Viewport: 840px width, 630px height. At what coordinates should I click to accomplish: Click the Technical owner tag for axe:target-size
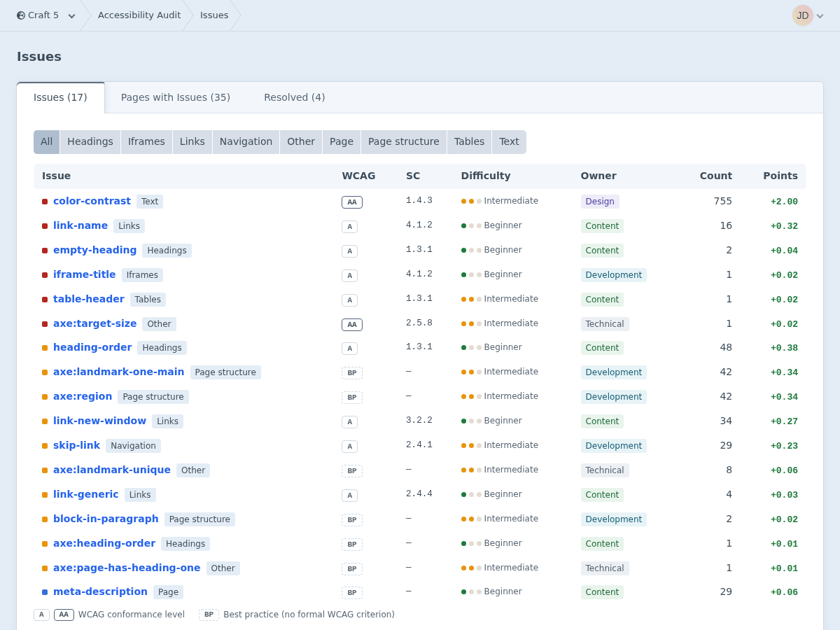tap(605, 324)
